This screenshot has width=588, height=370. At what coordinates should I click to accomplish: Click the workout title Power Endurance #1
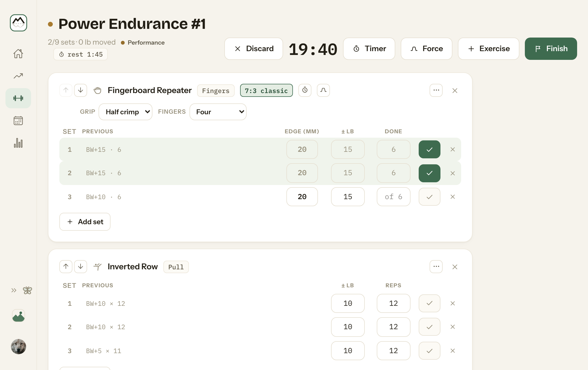coord(132,24)
